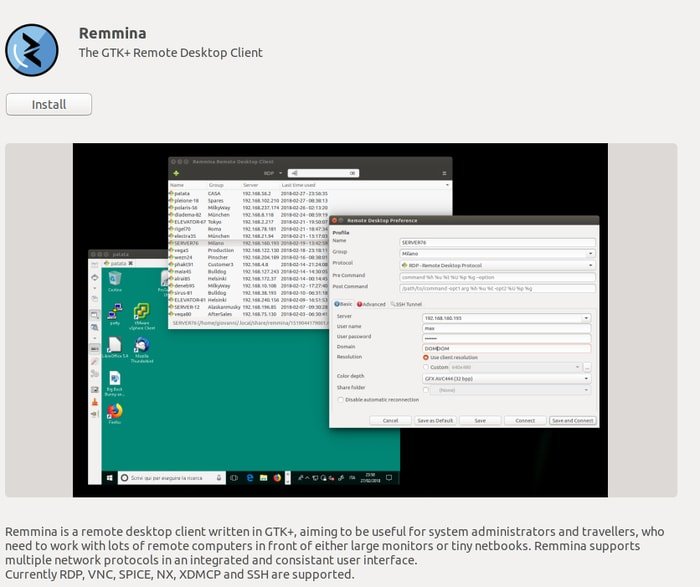Click the Task View icon on Windows taskbar
The width and height of the screenshot is (700, 587).
234,478
